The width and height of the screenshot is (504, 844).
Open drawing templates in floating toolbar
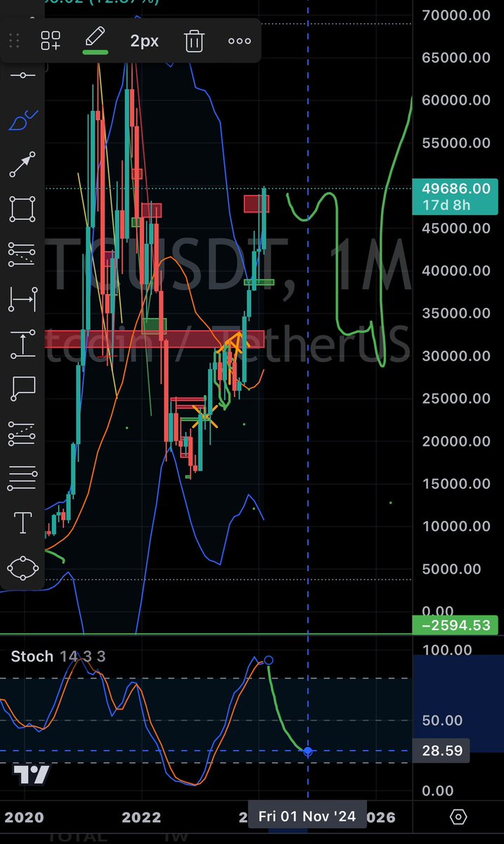click(51, 41)
